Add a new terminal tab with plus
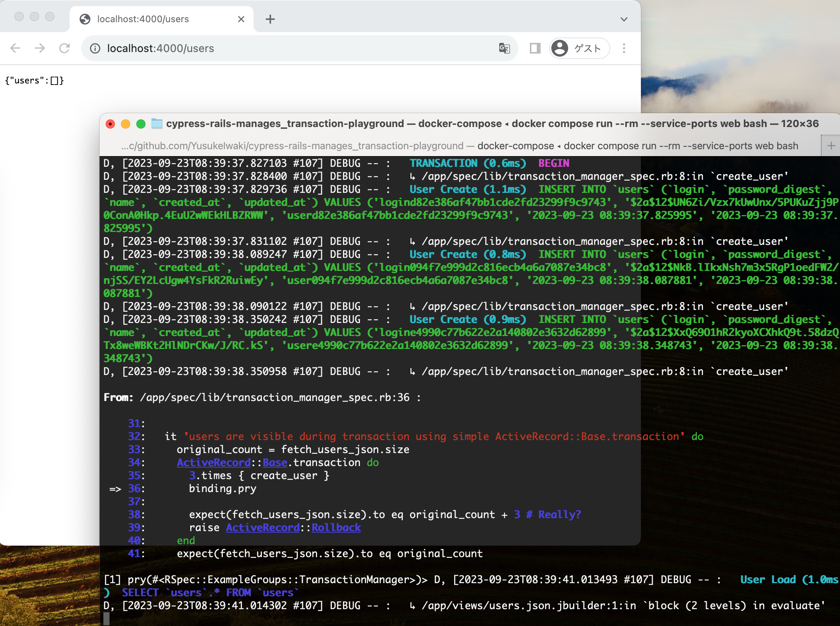 [x=831, y=146]
